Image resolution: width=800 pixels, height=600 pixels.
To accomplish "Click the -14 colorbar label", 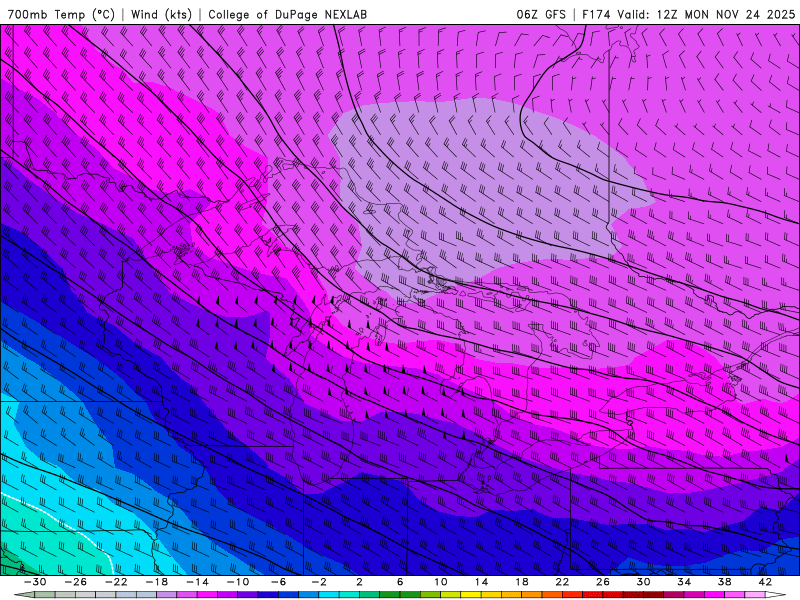I will (197, 582).
